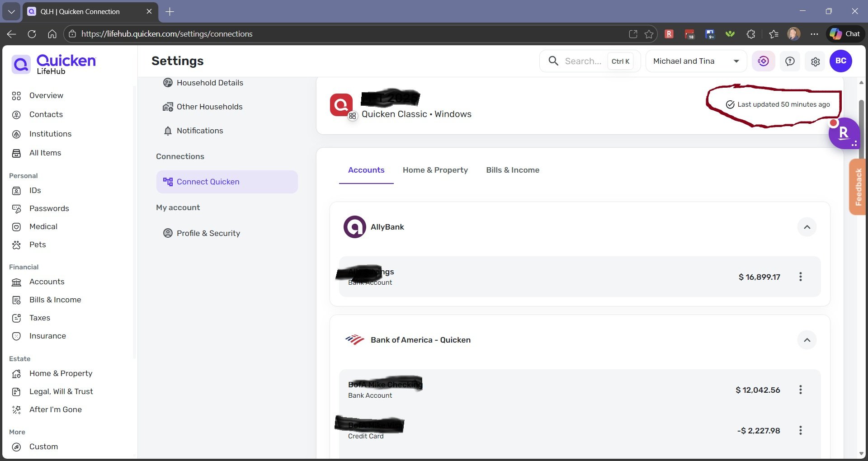Open the Quicken LifeHub settings gear

(815, 61)
